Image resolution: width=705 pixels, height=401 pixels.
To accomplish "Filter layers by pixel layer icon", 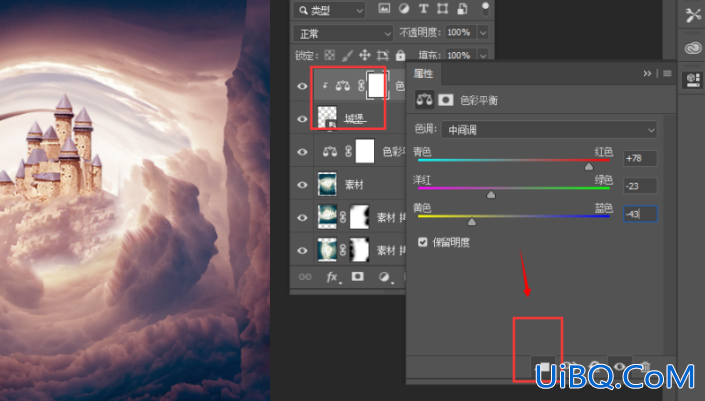I will [384, 9].
